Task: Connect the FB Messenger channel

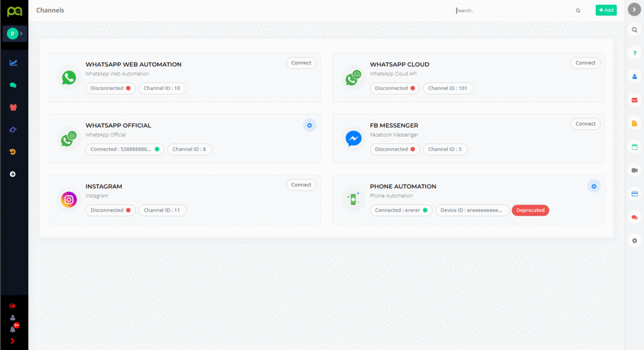Action: pyautogui.click(x=586, y=124)
